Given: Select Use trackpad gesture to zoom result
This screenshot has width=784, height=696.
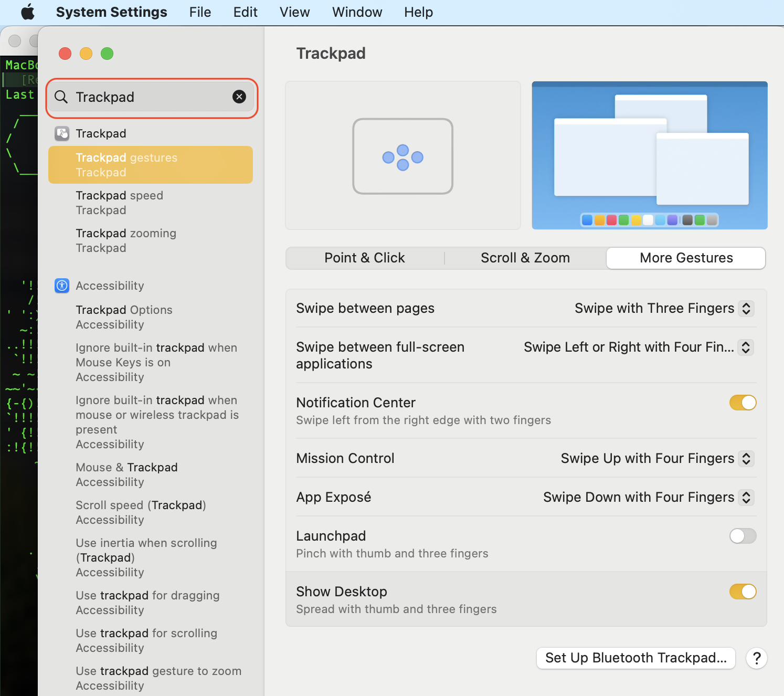Looking at the screenshot, I should (x=151, y=678).
